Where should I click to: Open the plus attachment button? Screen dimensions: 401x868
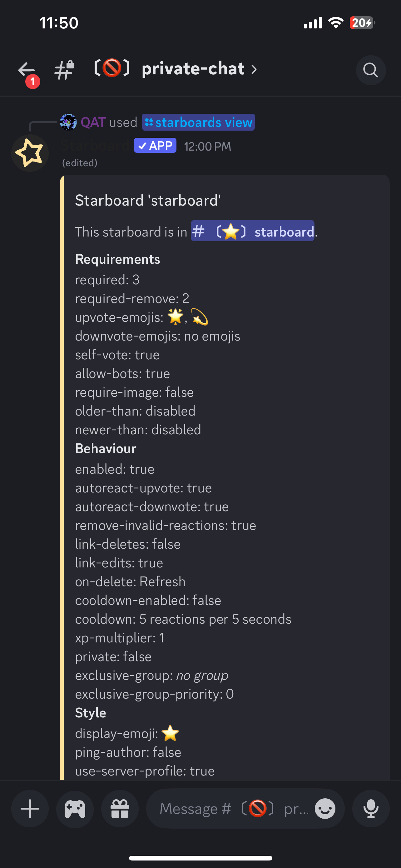pos(30,808)
